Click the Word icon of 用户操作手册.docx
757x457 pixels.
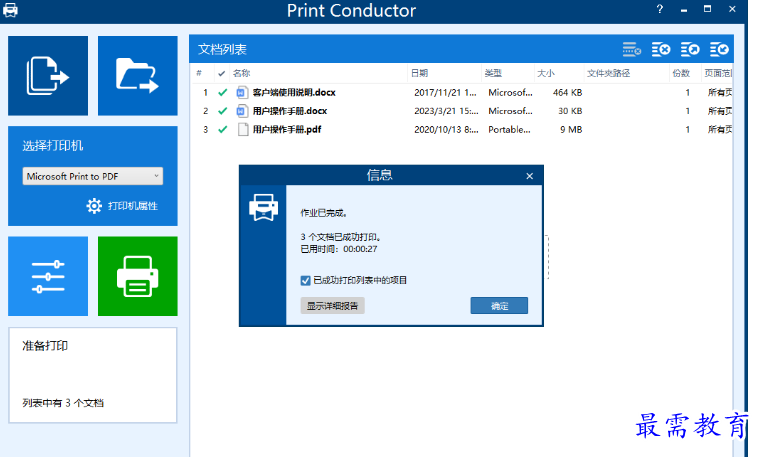point(242,111)
